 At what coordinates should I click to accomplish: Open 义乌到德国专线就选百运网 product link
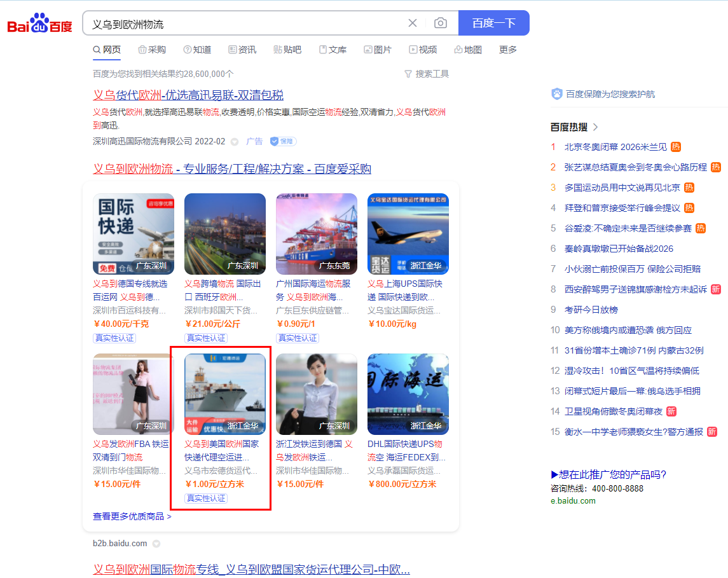click(x=130, y=290)
